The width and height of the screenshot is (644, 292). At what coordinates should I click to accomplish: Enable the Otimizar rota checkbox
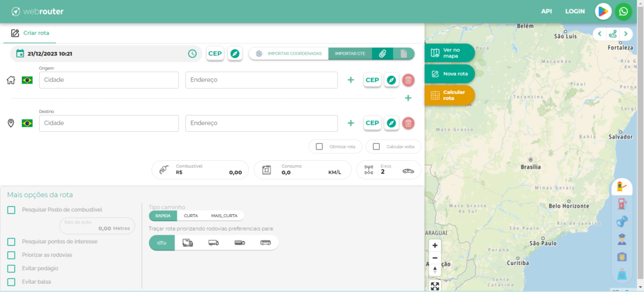click(319, 146)
